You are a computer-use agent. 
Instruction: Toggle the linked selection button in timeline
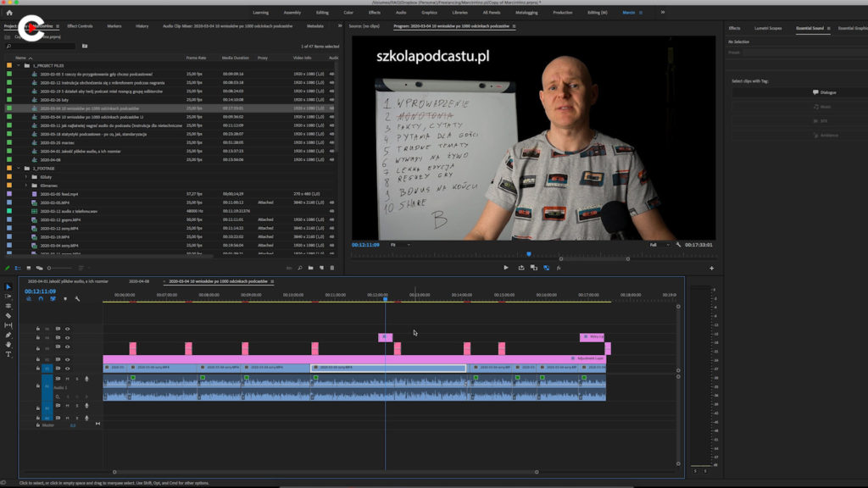coord(53,298)
